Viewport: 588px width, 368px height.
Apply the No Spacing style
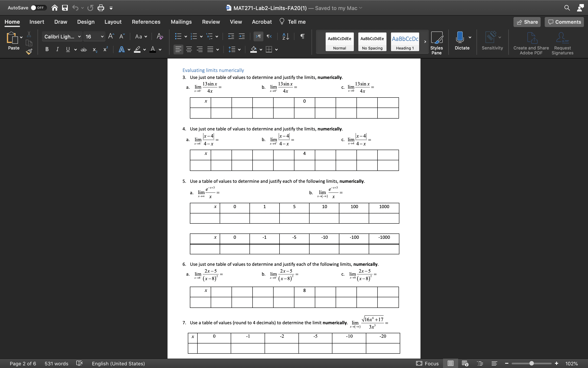click(372, 42)
